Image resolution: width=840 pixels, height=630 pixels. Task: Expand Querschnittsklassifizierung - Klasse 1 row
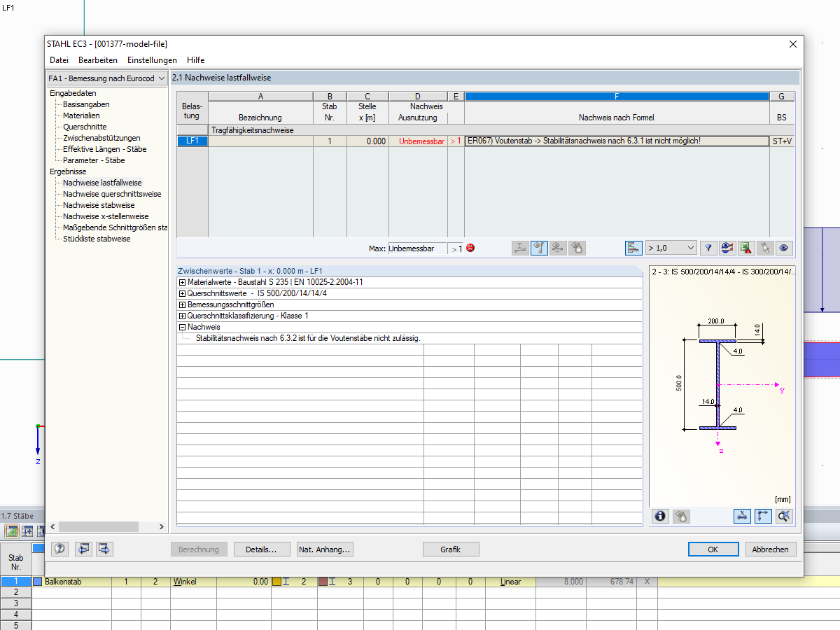pos(183,316)
